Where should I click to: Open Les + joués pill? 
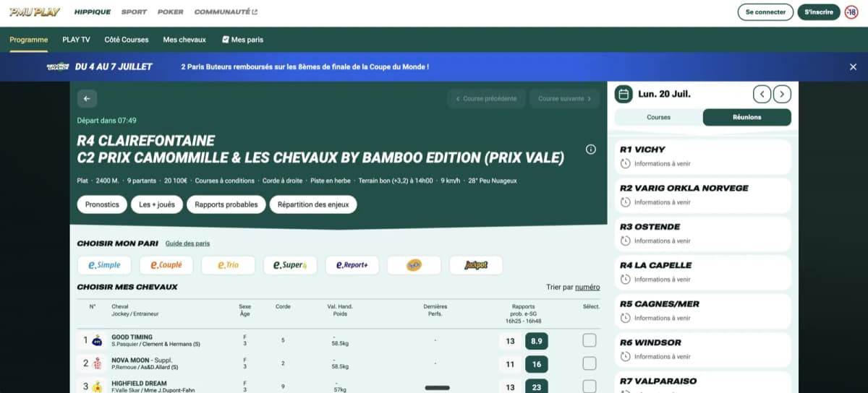[x=157, y=204]
